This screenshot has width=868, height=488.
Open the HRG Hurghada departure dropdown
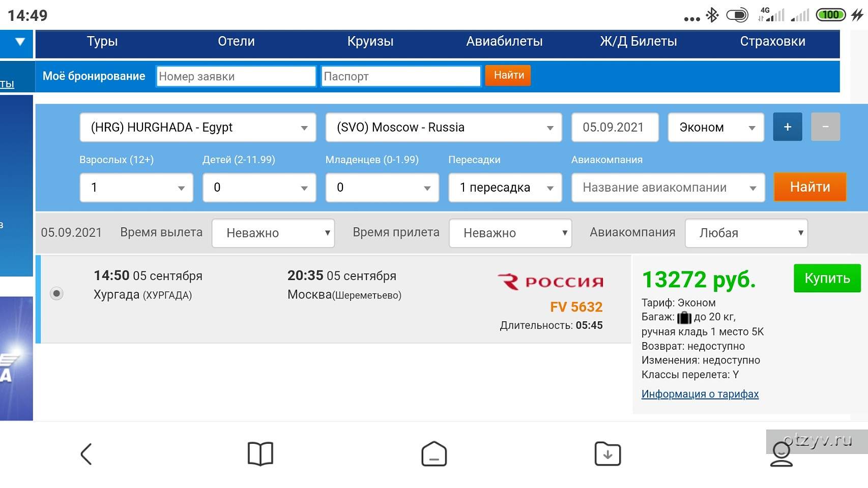198,128
